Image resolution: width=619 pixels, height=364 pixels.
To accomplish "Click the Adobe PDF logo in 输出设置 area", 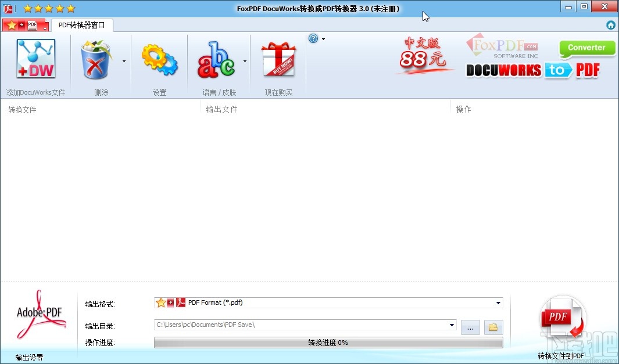I will click(38, 313).
